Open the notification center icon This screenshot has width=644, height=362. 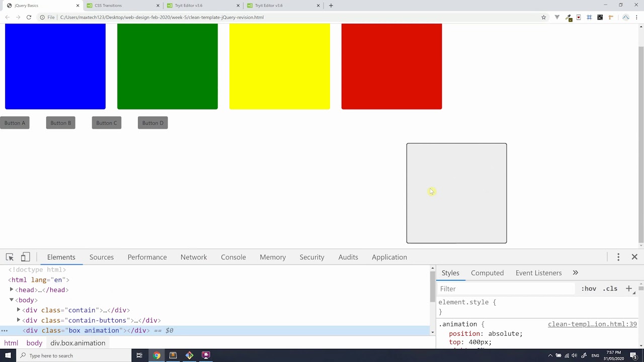pos(633,355)
